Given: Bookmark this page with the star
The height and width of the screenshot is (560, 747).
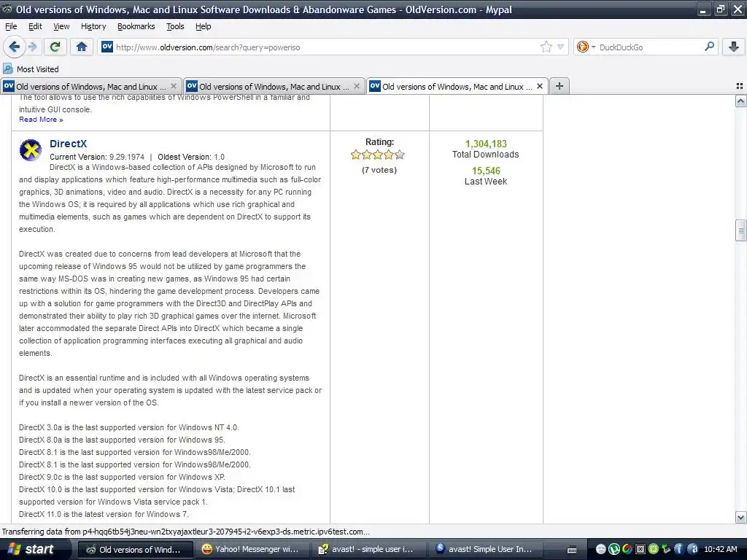Looking at the screenshot, I should tap(546, 47).
